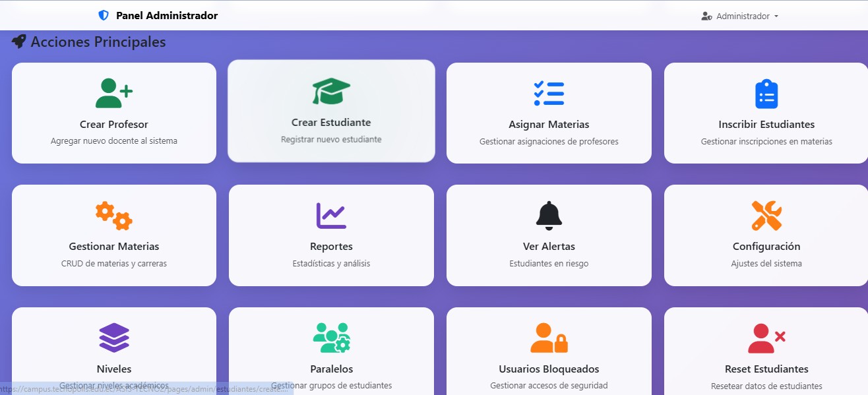The height and width of the screenshot is (395, 868).
Task: Select the clipboard icon on Inscribir Estudiantes
Action: [766, 93]
